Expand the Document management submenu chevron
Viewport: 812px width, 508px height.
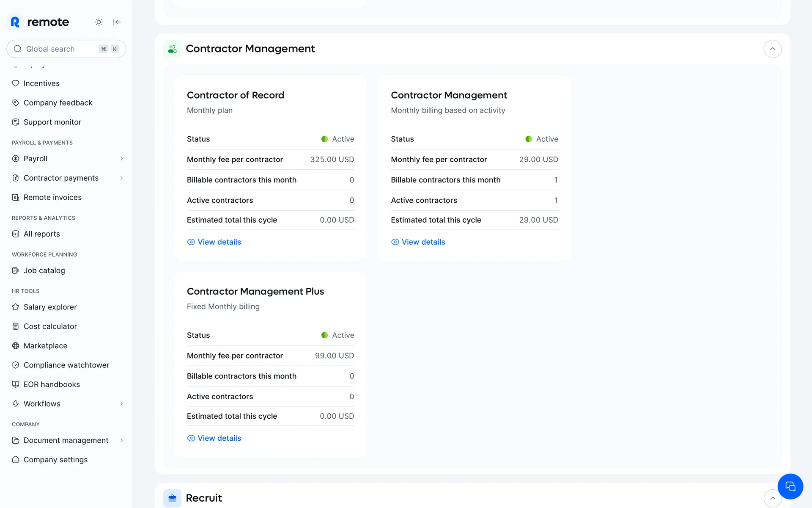121,440
